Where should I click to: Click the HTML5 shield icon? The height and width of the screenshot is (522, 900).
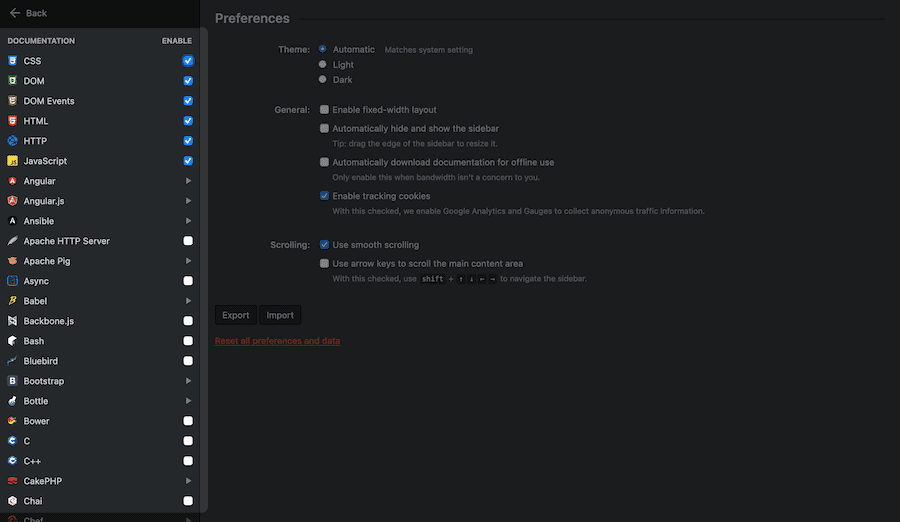(13, 121)
